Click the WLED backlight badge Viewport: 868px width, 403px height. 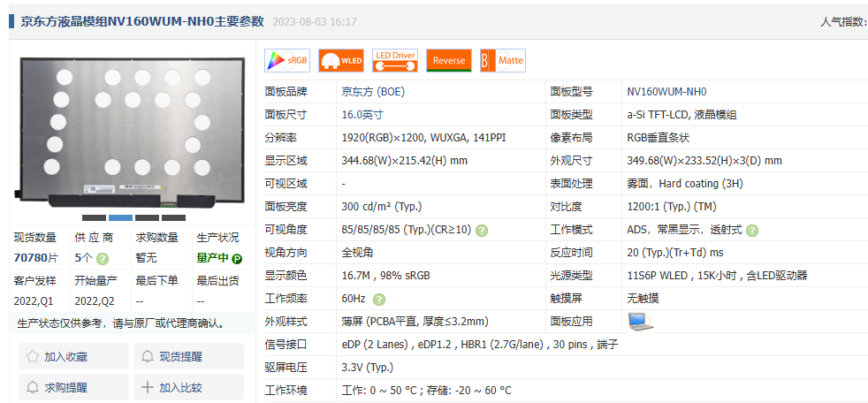tap(341, 60)
